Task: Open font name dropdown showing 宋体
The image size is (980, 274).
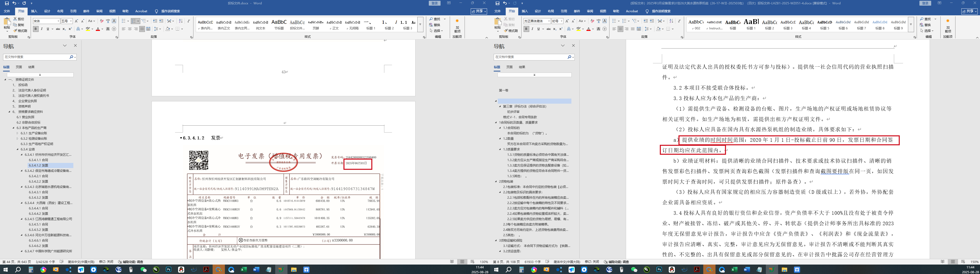Action: pos(58,21)
